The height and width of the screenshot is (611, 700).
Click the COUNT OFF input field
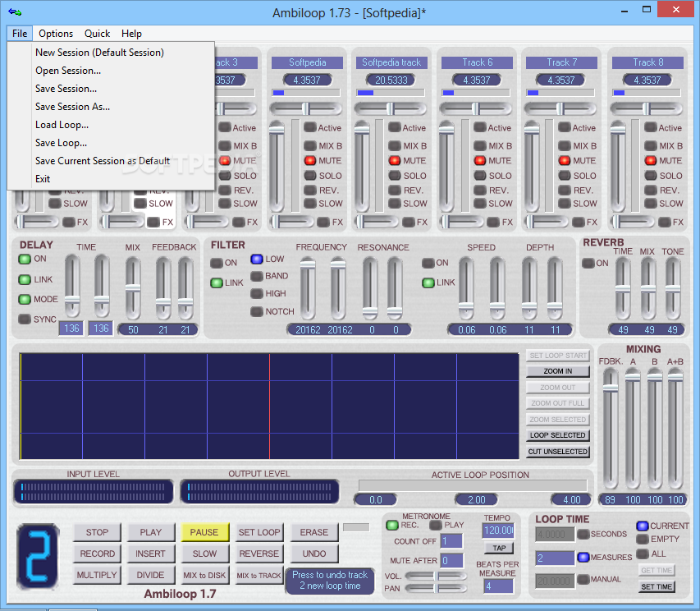pyautogui.click(x=452, y=541)
